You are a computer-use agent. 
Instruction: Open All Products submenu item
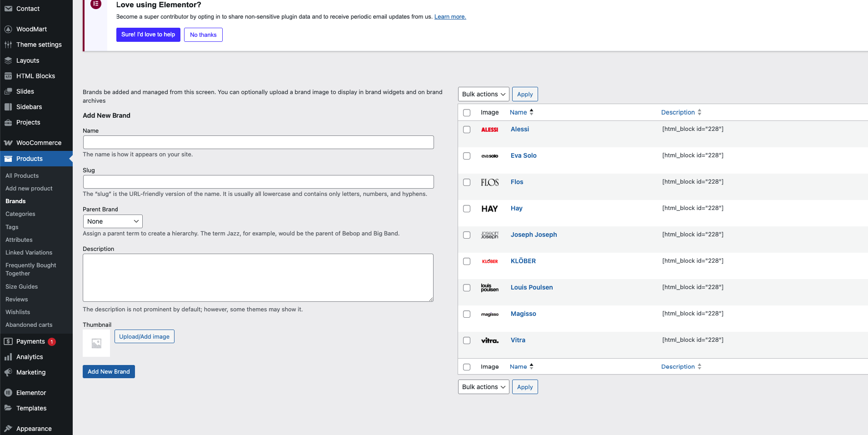[x=22, y=175]
